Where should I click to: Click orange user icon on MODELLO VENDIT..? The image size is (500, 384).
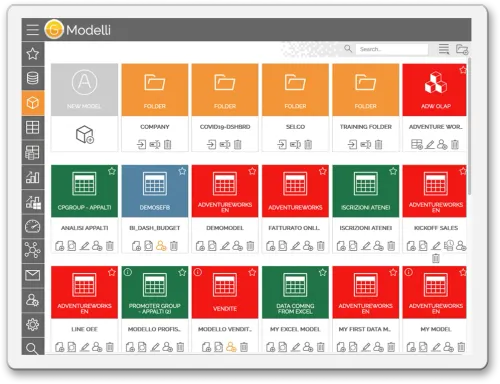(x=231, y=347)
